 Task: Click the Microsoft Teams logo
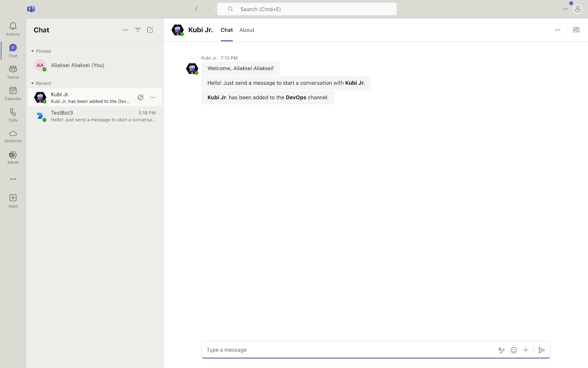click(31, 9)
